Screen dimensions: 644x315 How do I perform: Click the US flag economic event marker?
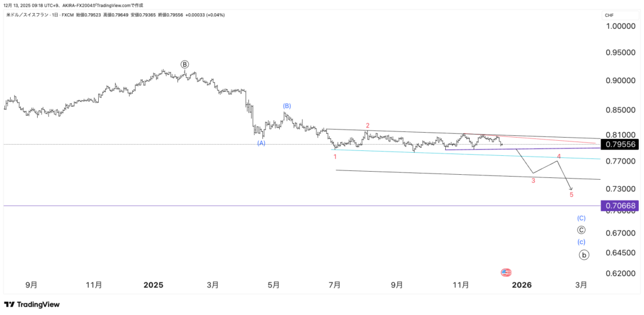click(506, 272)
